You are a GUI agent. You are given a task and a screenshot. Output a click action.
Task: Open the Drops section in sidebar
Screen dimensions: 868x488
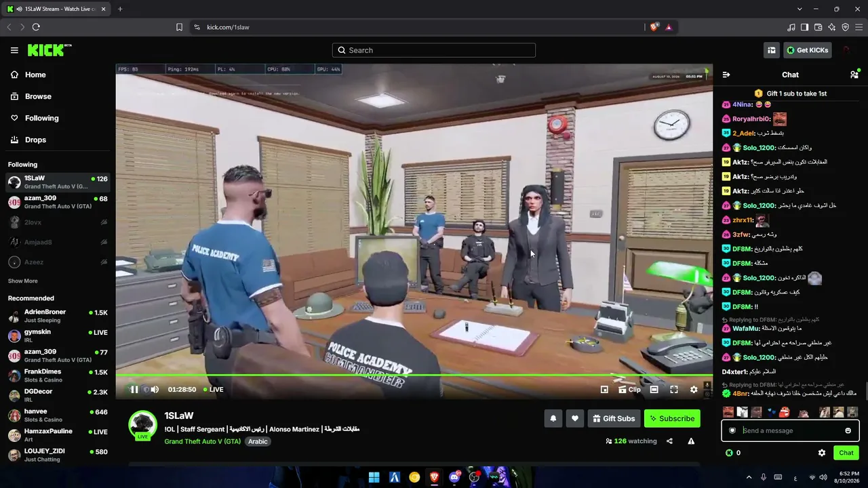(28, 140)
